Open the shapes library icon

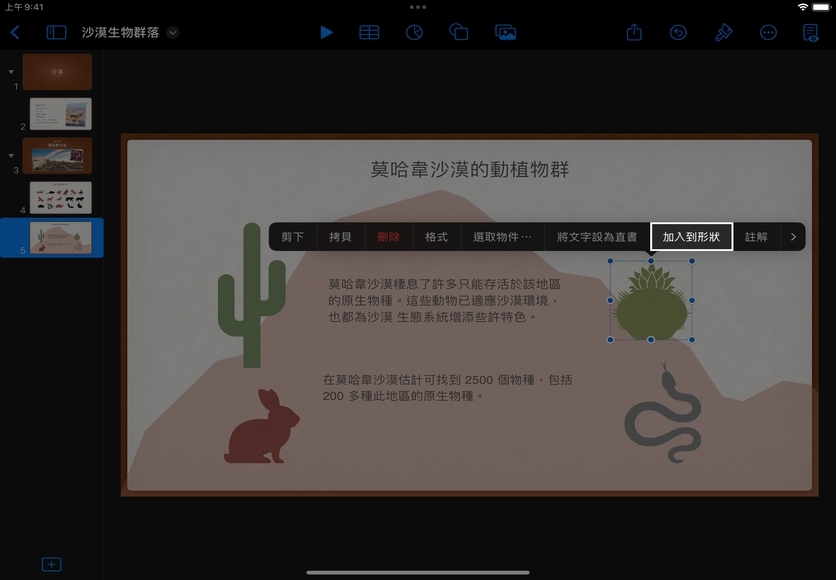[459, 32]
